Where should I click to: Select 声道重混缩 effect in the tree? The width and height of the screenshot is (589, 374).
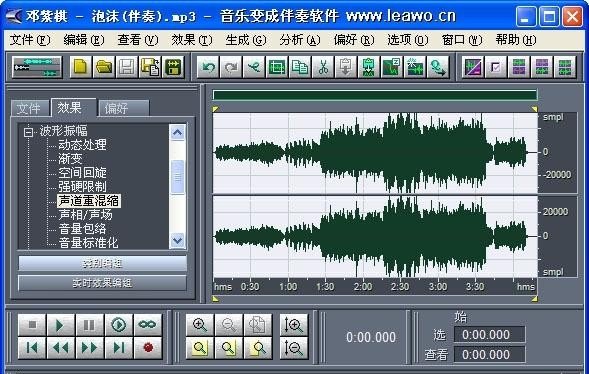pos(89,201)
